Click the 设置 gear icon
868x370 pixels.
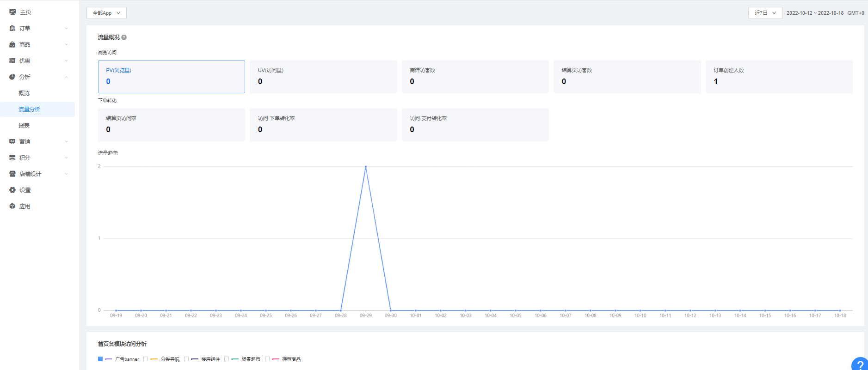(x=12, y=190)
